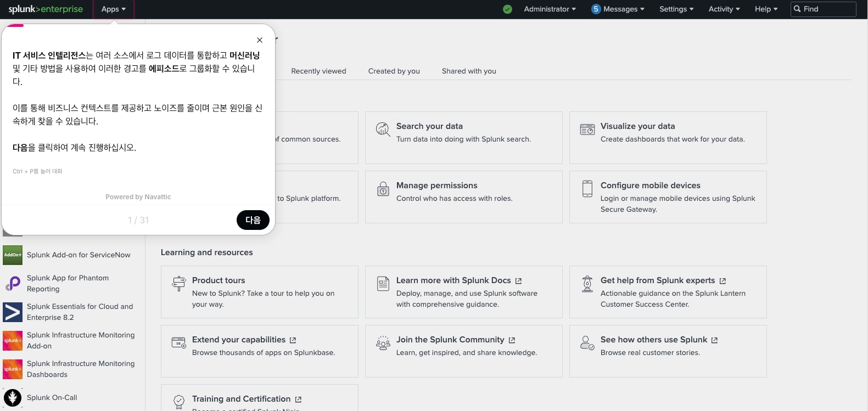Click the Find search field

[824, 9]
